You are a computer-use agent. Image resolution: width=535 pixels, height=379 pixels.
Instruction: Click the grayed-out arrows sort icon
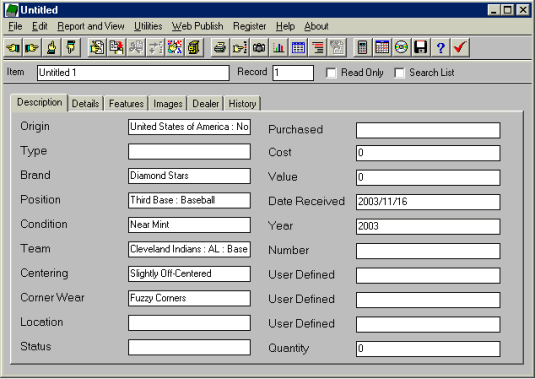coord(155,47)
